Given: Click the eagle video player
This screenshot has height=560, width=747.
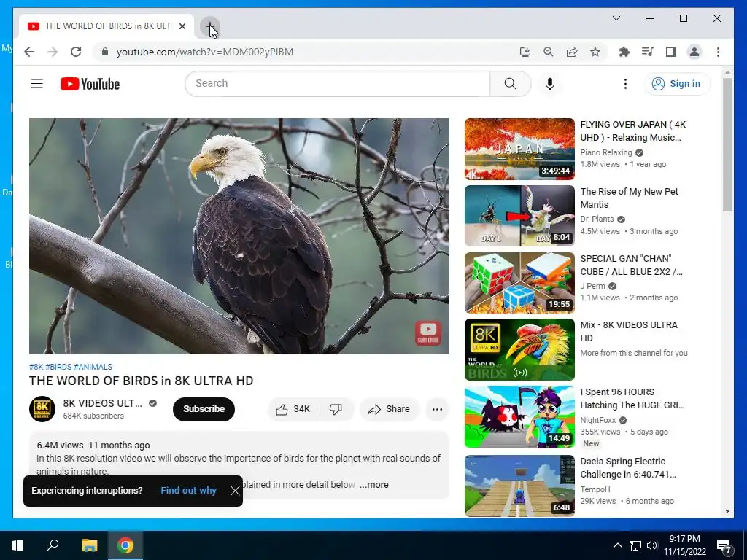Looking at the screenshot, I should [239, 236].
